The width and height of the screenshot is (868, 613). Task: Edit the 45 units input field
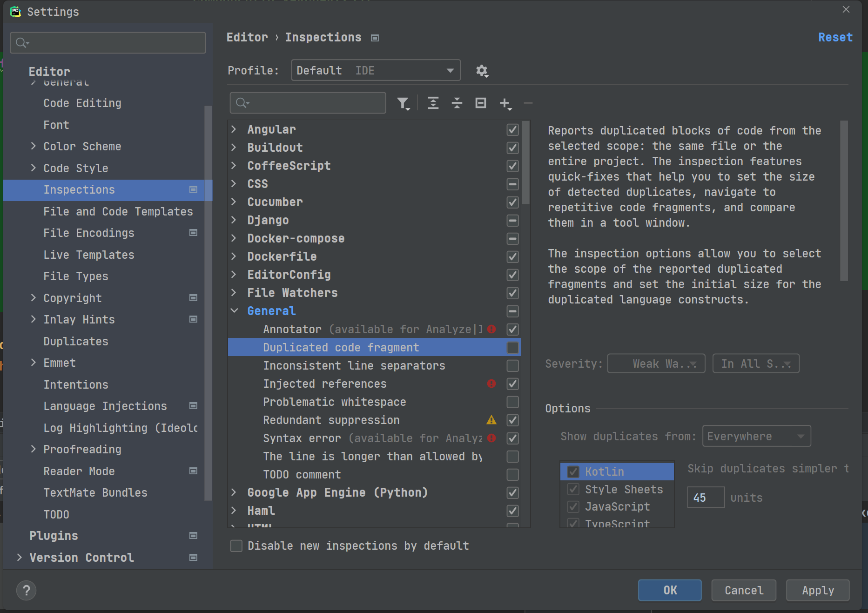[x=705, y=497]
